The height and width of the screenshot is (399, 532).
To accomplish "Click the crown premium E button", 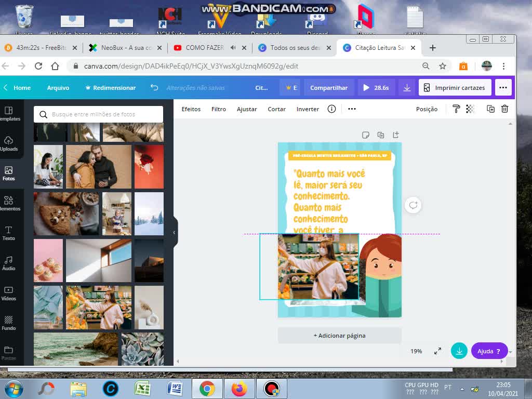I will [x=291, y=88].
